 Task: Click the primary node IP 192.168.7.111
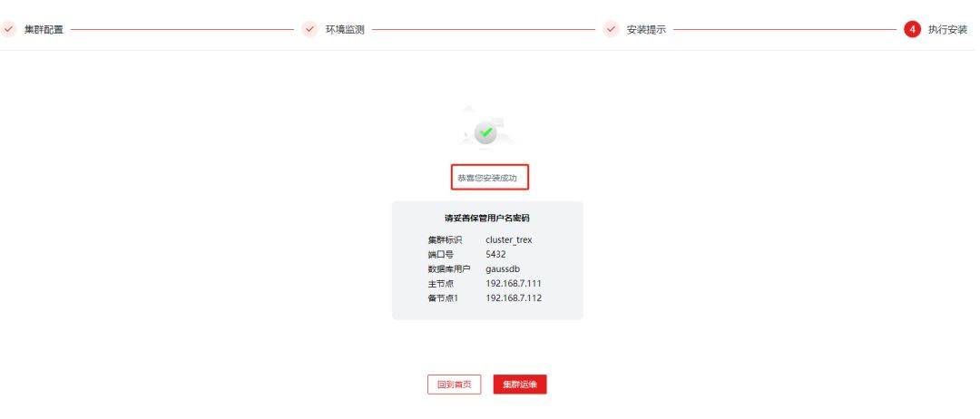514,284
